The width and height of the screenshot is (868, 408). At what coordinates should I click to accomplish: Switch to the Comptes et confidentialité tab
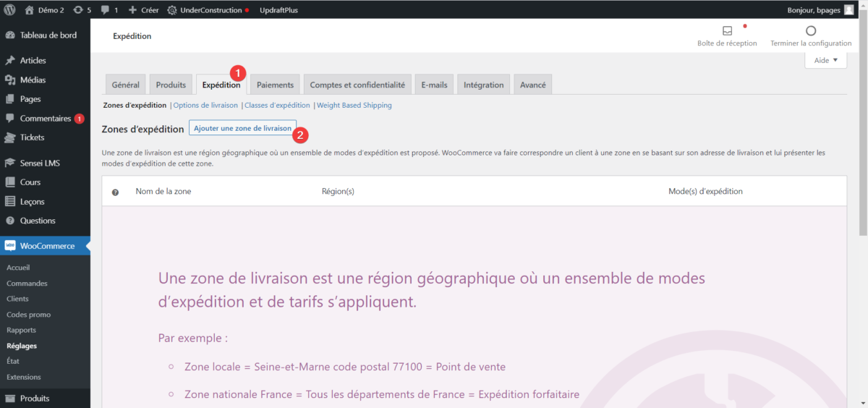point(357,85)
